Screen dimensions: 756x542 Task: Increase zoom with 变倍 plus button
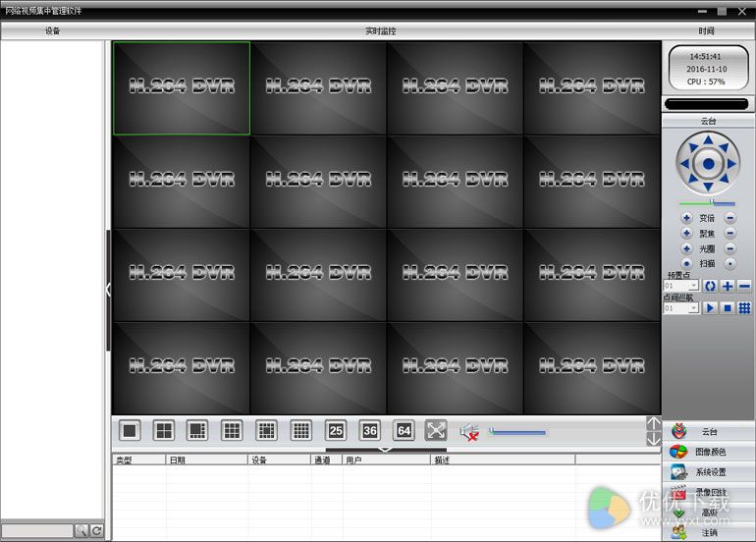(x=686, y=218)
